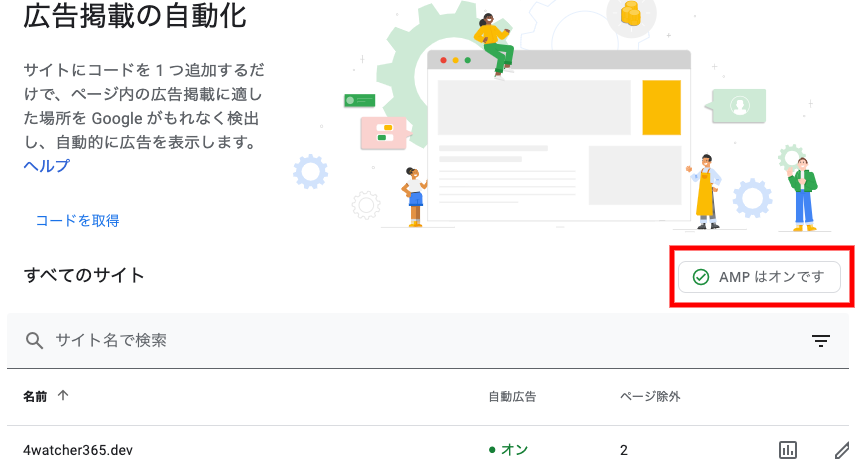Click the 広告掲載の自動化 page title
862x469 pixels.
[x=135, y=15]
